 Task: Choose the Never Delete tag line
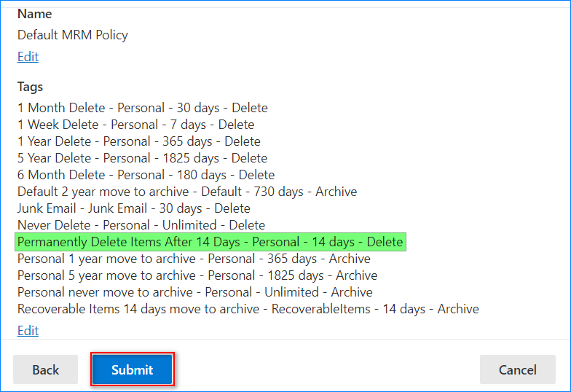[x=141, y=225]
